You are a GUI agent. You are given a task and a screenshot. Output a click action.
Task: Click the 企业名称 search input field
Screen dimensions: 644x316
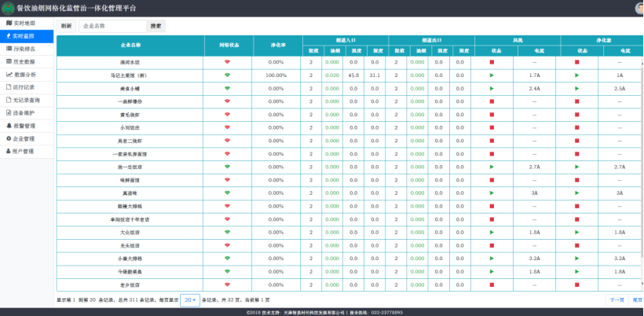point(111,26)
